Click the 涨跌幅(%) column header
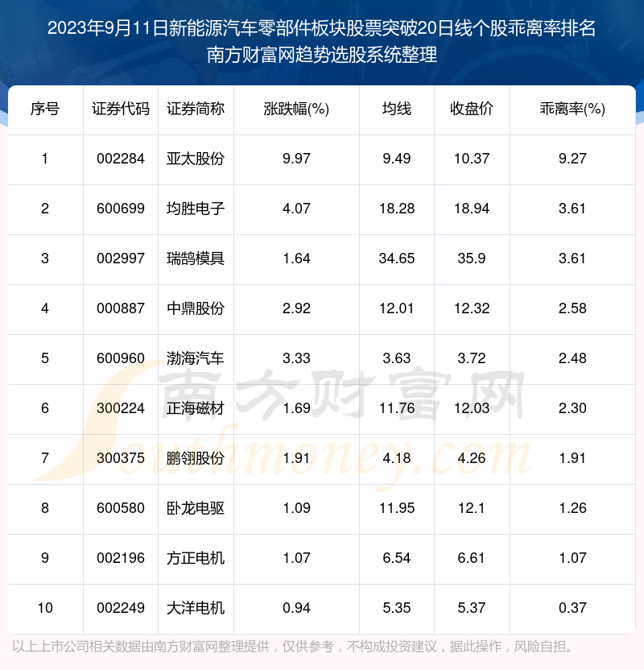Image resolution: width=644 pixels, height=670 pixels. [296, 109]
